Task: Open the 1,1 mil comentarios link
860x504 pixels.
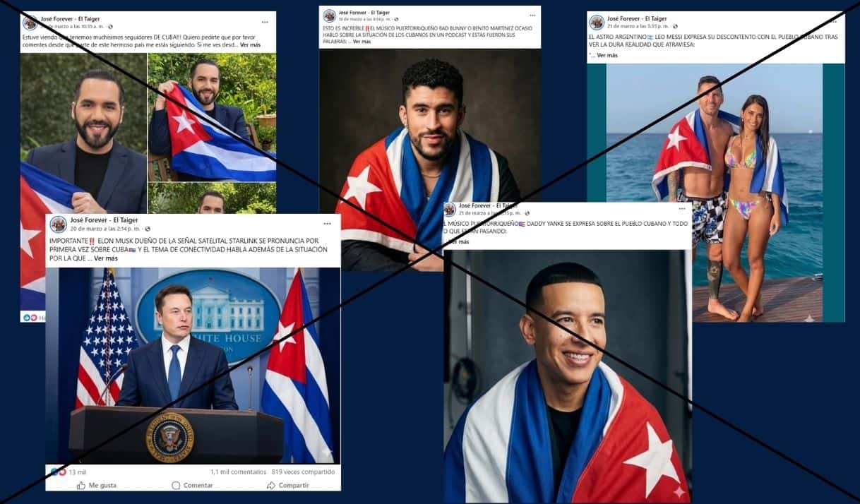Action: pos(238,472)
